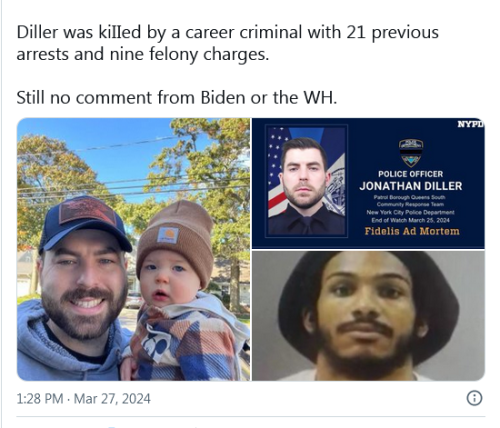Click the American flag in the officer portrait
The image size is (500, 428).
click(277, 172)
